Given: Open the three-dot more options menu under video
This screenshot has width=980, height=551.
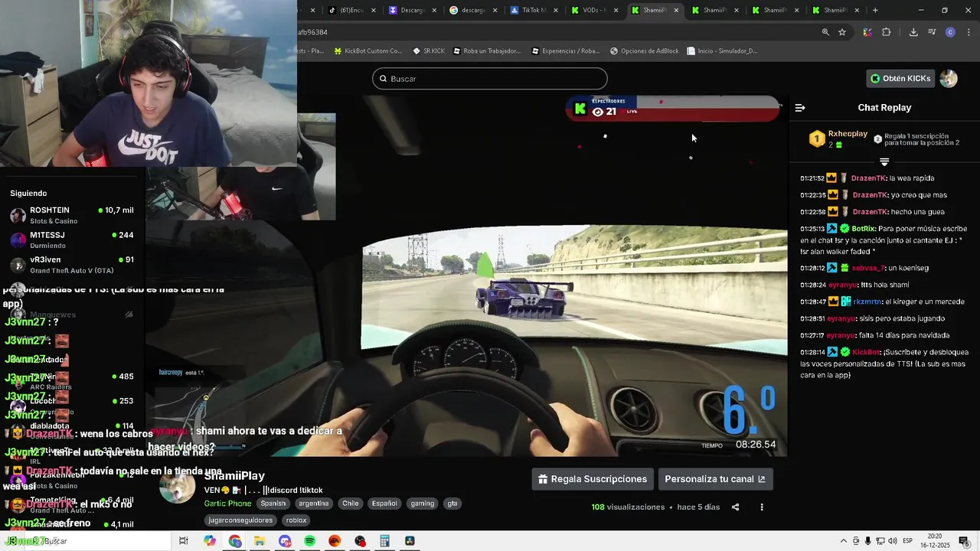Looking at the screenshot, I should pos(762,507).
